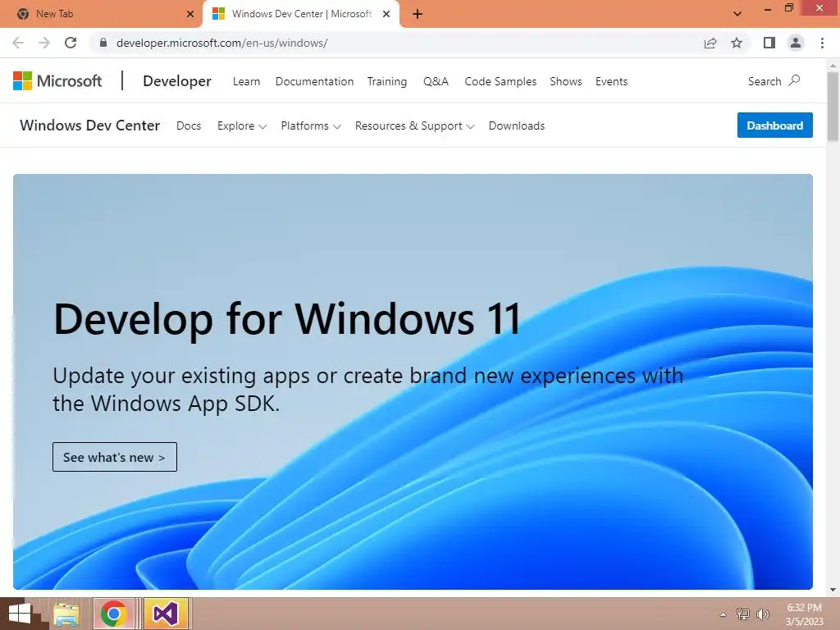Open Code Samples in top nav
The height and width of the screenshot is (630, 840).
click(500, 81)
